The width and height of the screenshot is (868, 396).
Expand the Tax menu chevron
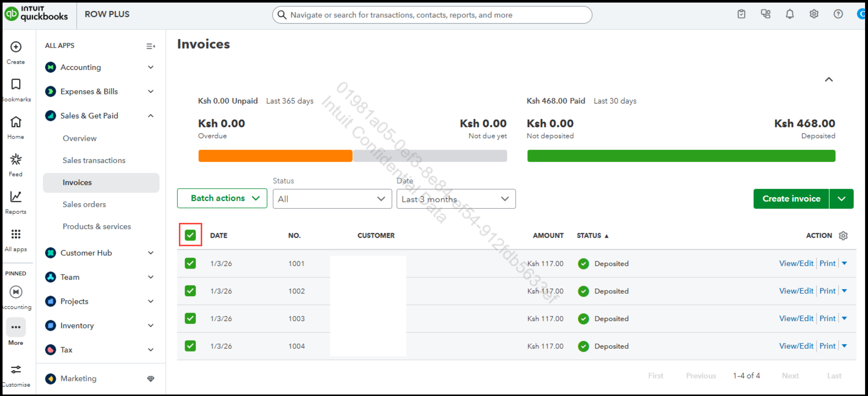(151, 350)
